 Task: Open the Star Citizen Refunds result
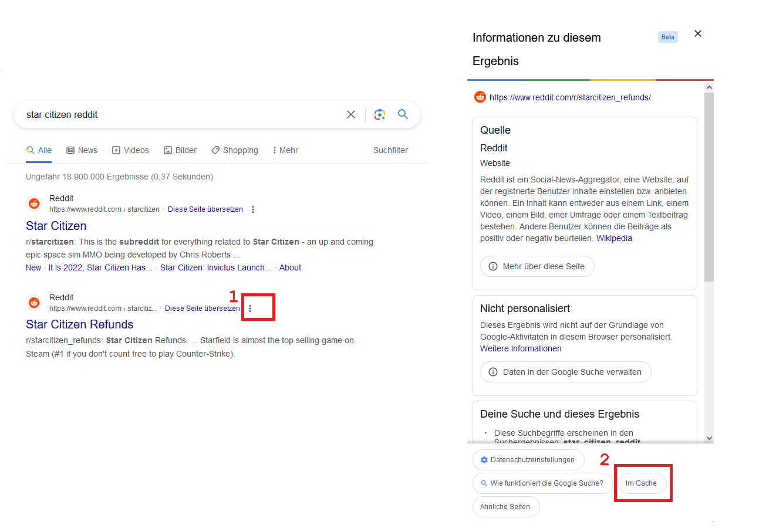pyautogui.click(x=79, y=324)
